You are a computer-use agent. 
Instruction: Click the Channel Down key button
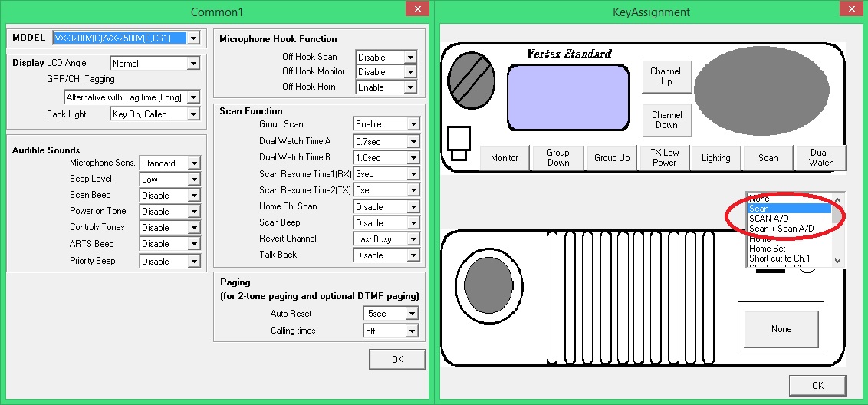(666, 120)
